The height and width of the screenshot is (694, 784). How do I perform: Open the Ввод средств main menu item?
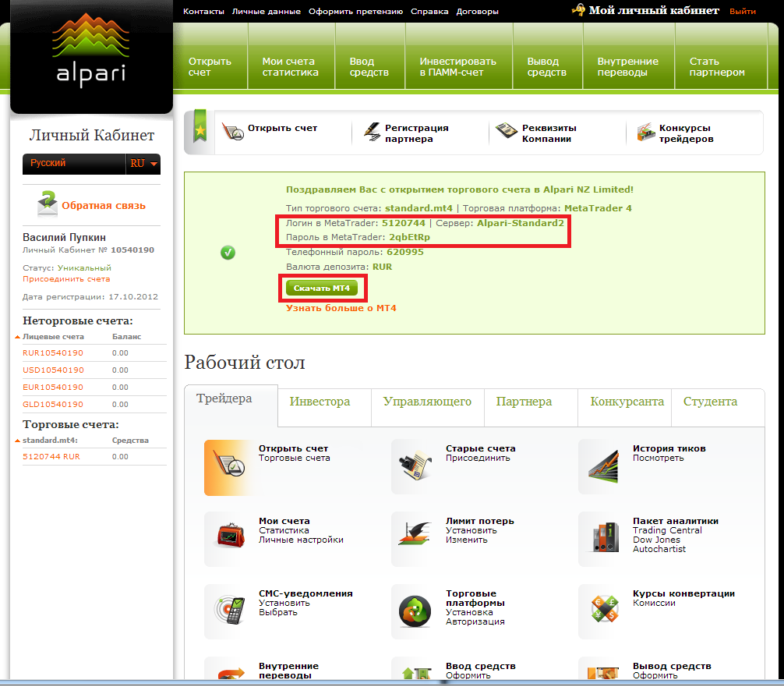pos(369,66)
